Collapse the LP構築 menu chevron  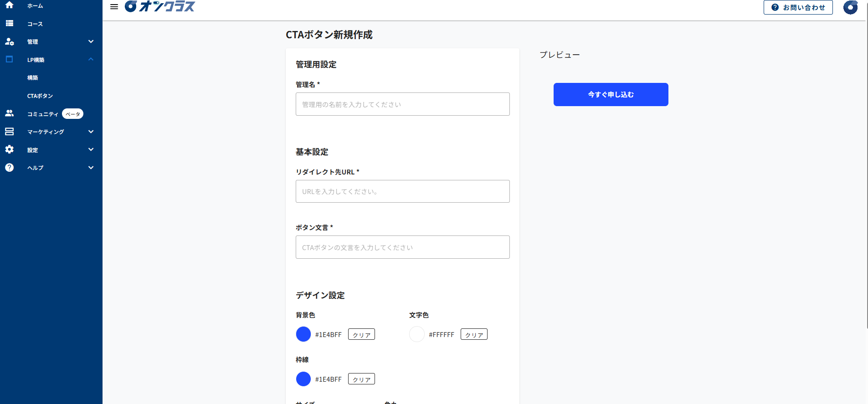click(x=91, y=59)
